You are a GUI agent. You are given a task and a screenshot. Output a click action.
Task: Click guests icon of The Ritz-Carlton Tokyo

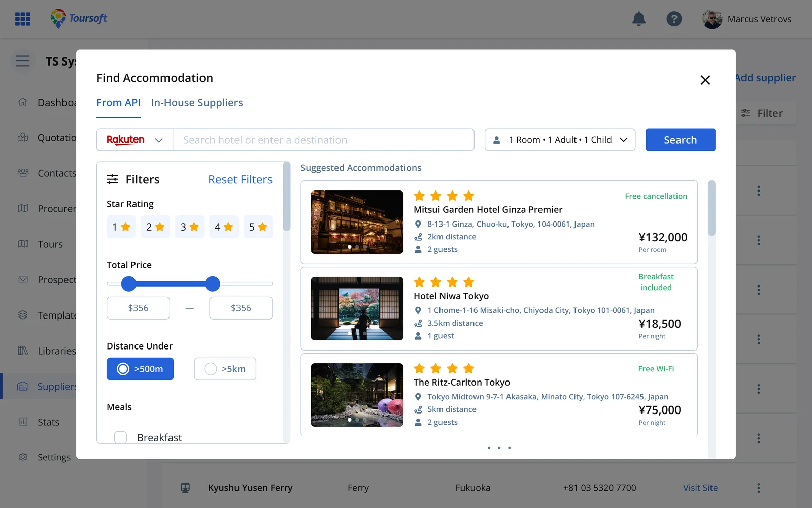pos(418,422)
